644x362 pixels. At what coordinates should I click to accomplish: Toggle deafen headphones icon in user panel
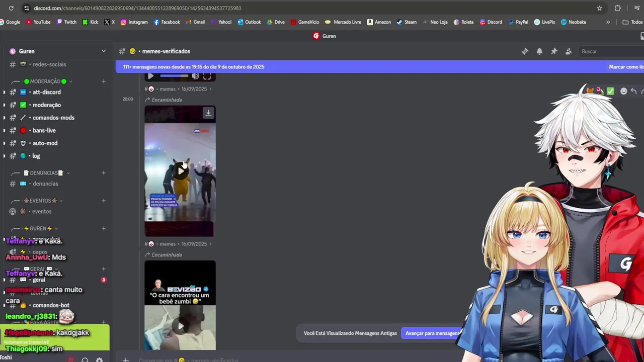85,360
